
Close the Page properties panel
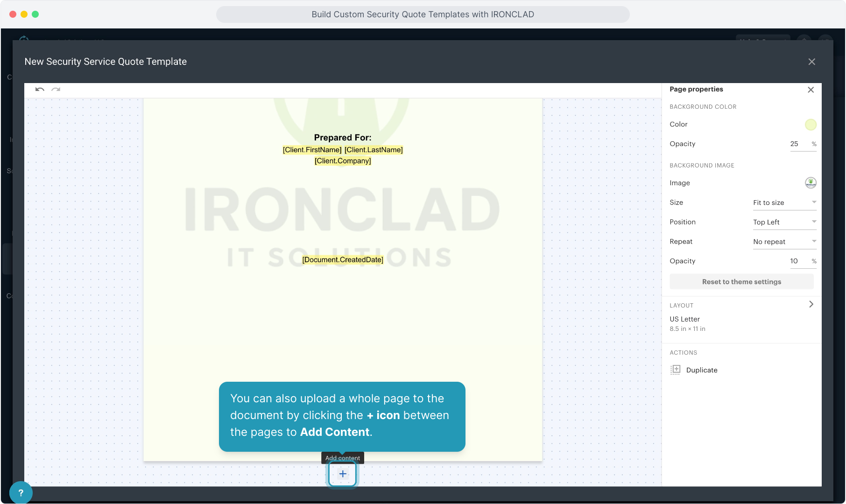click(811, 90)
